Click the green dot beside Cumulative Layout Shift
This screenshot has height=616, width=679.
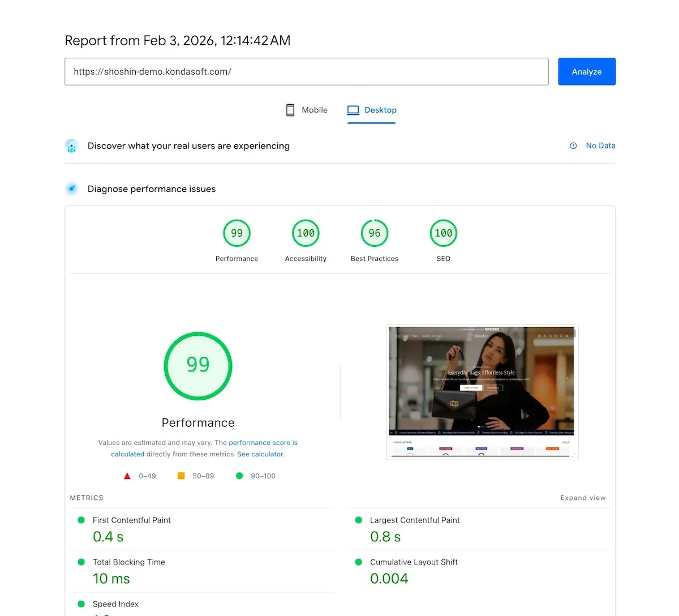click(358, 562)
